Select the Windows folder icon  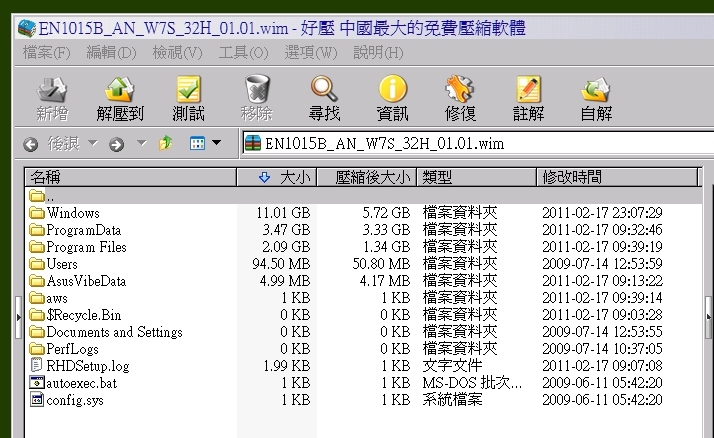point(37,213)
